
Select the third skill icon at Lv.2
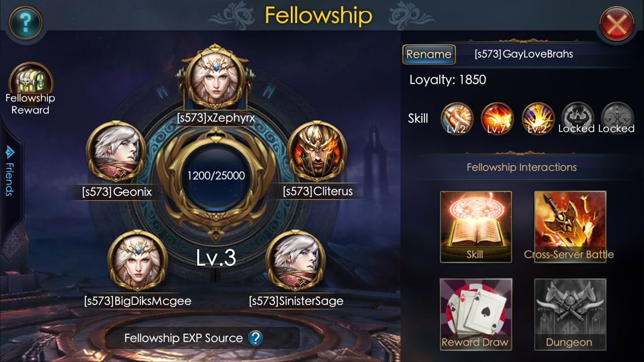[x=538, y=119]
